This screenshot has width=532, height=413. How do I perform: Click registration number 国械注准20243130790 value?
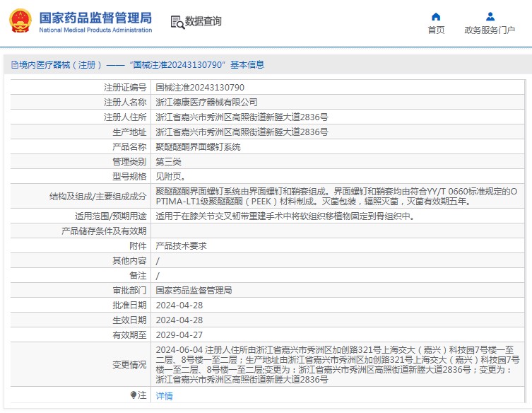(200, 87)
